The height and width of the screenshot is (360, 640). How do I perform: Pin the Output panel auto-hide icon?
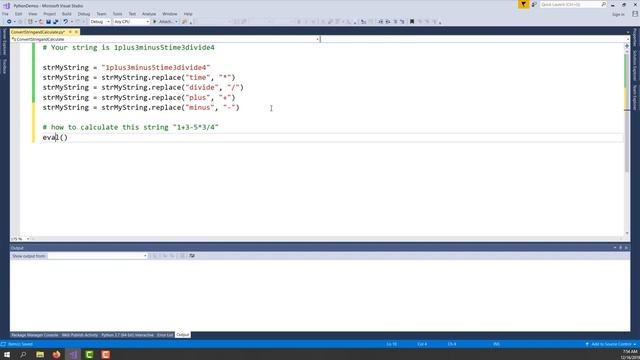point(620,248)
